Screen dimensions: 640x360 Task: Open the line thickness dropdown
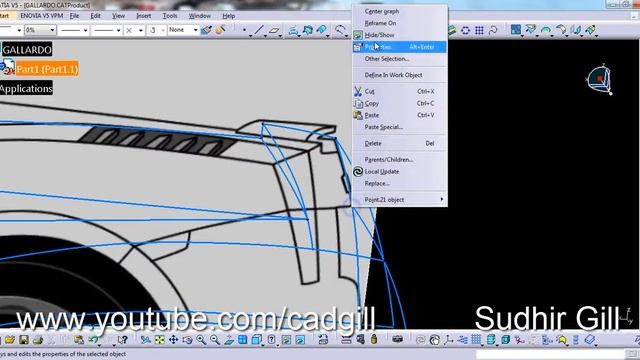click(85, 30)
